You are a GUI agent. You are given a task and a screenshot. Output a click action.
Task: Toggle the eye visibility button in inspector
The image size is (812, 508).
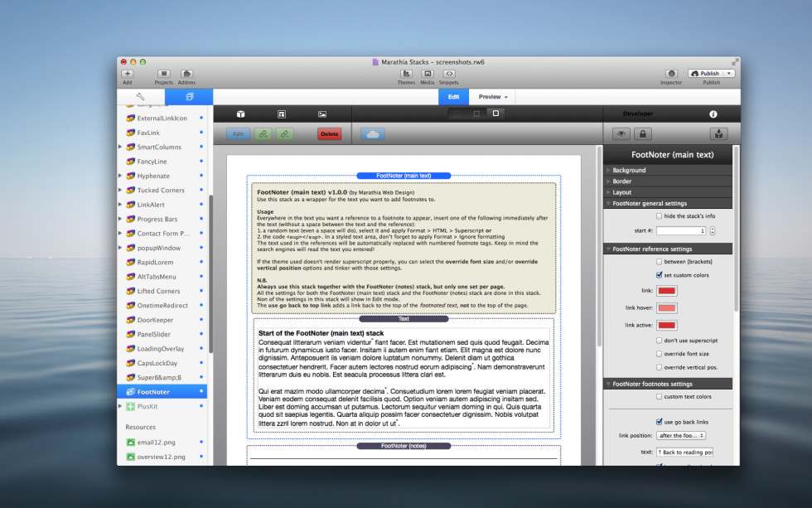[x=621, y=134]
